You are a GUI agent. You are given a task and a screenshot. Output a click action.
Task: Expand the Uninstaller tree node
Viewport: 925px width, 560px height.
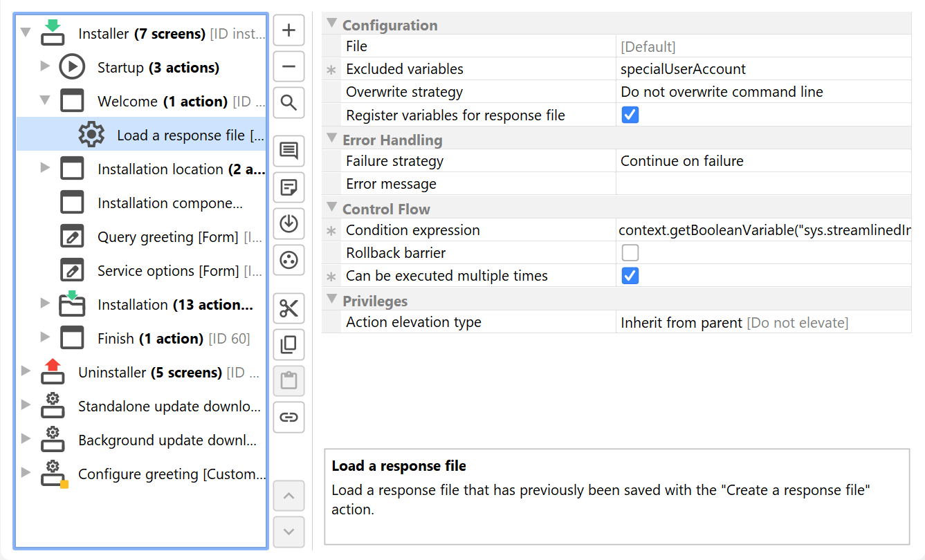click(x=26, y=371)
